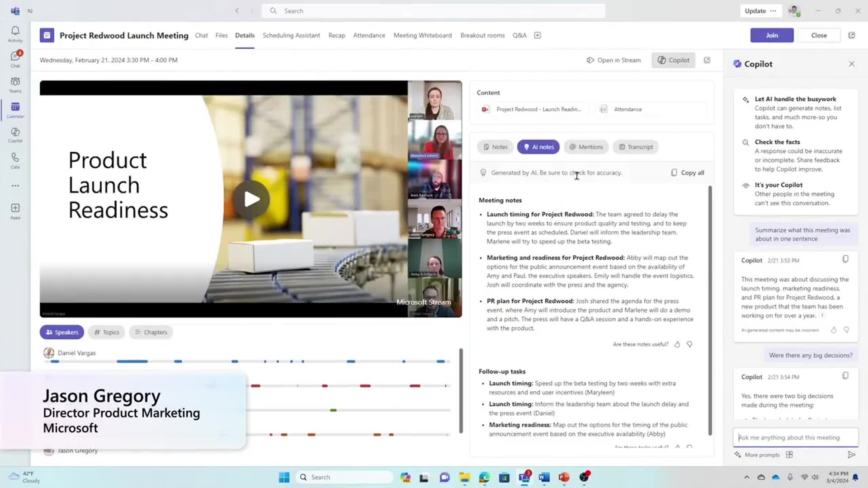Click the green speaker timeline marker
868x488 pixels.
coord(333,410)
